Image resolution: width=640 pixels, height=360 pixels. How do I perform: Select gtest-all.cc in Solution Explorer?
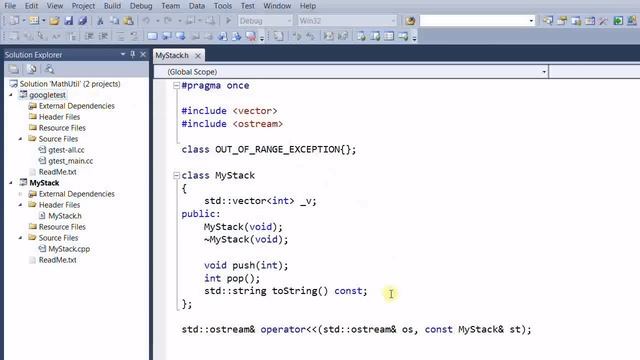[x=66, y=150]
